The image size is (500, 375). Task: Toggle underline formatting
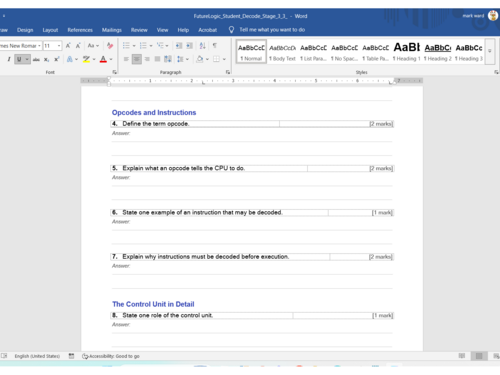click(x=19, y=59)
